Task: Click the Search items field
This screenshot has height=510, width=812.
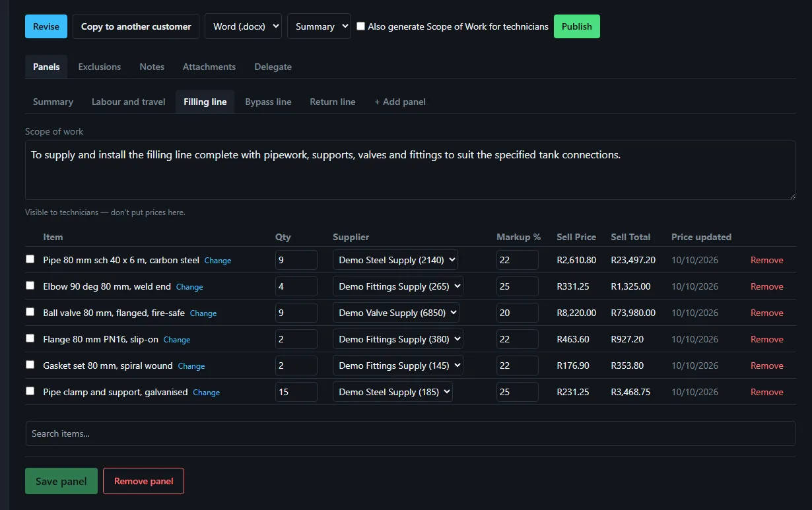Action: [x=411, y=433]
